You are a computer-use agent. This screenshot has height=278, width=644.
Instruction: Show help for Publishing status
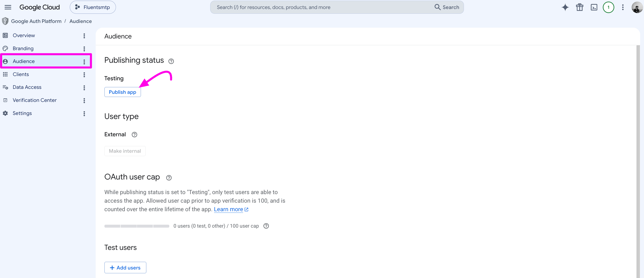point(171,61)
